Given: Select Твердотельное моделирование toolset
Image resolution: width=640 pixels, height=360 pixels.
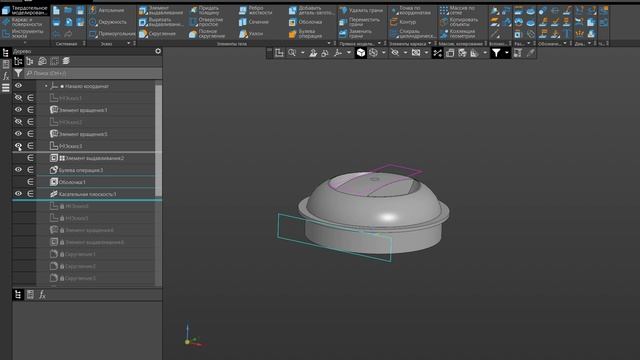Looking at the screenshot, I should coord(25,10).
